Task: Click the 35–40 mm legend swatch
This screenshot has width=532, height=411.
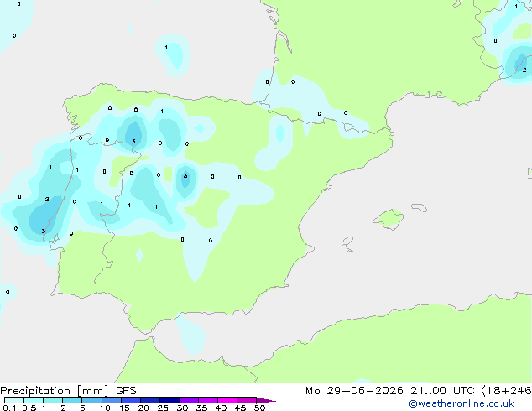Action: tap(207, 400)
